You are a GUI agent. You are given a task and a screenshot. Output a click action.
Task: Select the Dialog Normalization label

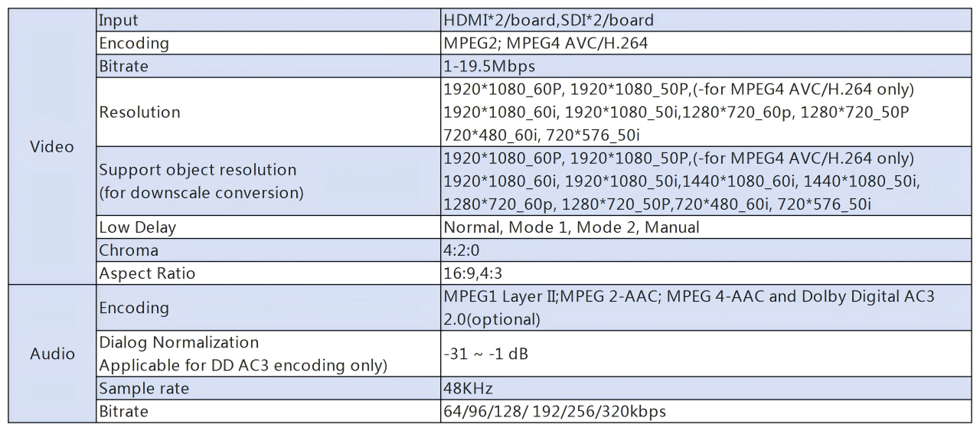coord(179,342)
